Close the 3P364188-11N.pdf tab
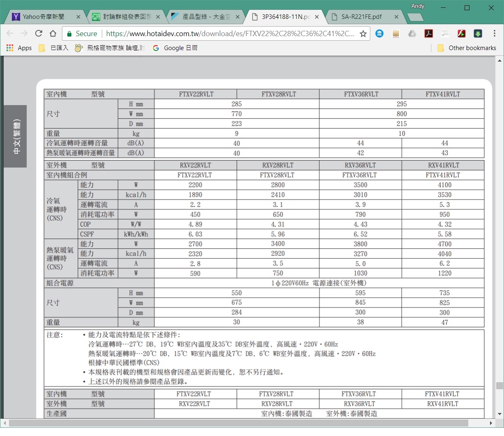 click(x=317, y=17)
